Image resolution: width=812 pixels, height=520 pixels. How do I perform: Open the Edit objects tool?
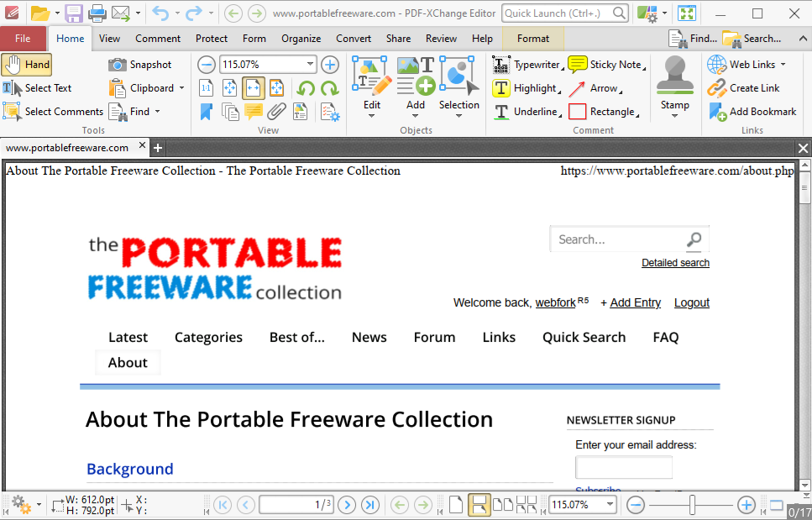[x=372, y=87]
